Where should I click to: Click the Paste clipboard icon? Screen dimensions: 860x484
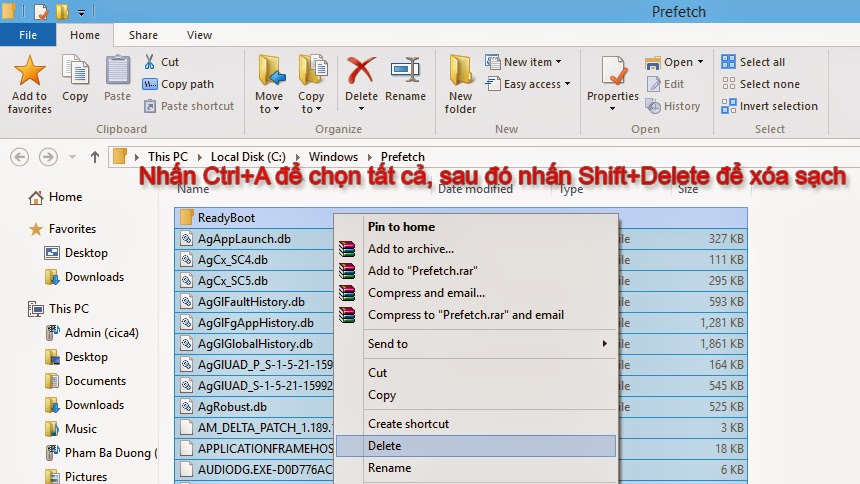pyautogui.click(x=117, y=71)
